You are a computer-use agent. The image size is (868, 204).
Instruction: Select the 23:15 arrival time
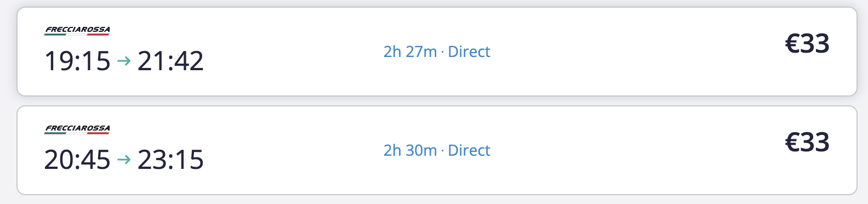point(170,160)
